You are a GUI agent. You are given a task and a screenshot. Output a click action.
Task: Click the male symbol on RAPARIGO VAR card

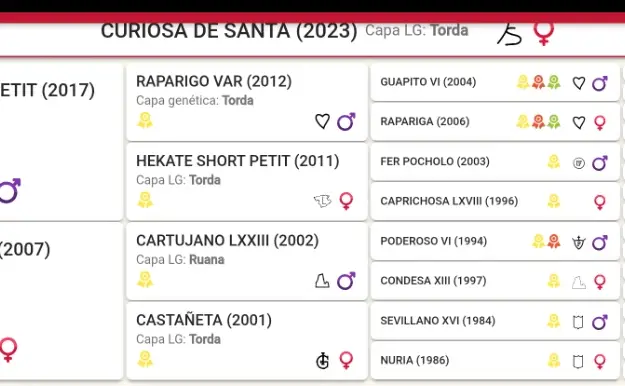click(x=346, y=122)
